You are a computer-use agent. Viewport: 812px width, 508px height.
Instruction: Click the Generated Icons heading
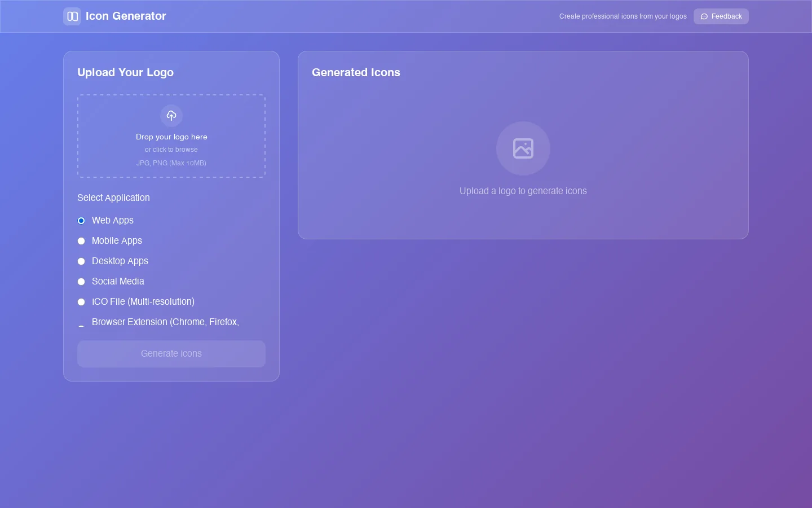pos(356,72)
